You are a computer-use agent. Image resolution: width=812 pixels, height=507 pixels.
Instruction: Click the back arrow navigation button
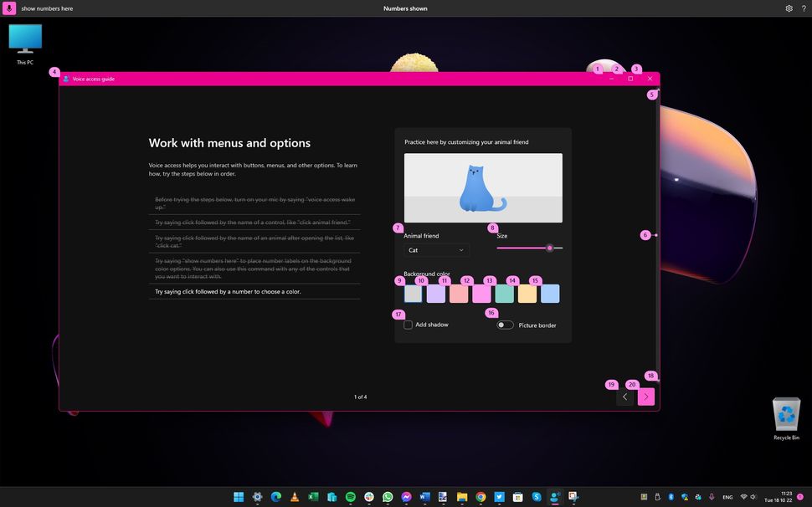click(x=624, y=396)
